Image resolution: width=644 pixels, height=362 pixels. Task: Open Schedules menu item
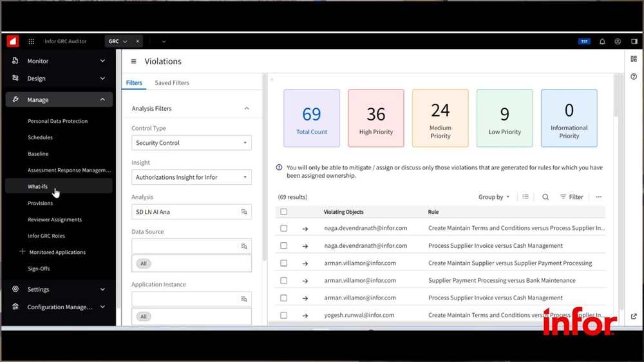click(x=40, y=137)
